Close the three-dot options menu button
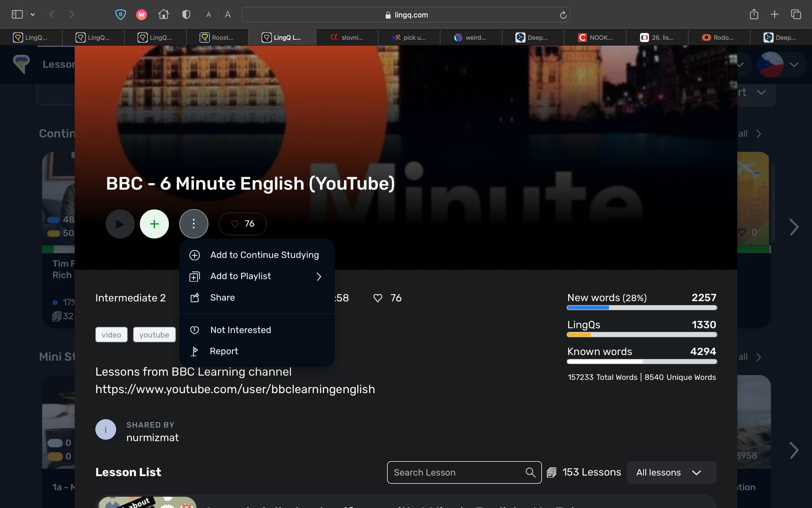This screenshot has height=508, width=812. (194, 224)
